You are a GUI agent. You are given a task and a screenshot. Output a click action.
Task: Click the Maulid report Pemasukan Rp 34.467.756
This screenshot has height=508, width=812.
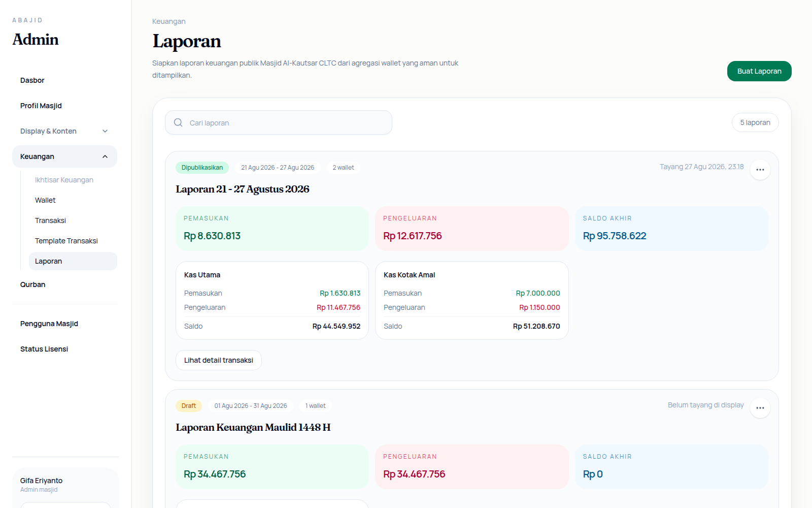(x=215, y=474)
